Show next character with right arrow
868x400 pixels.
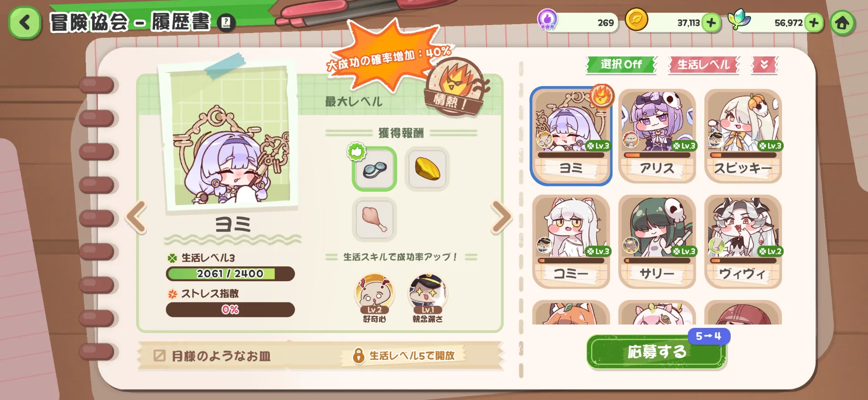click(501, 217)
